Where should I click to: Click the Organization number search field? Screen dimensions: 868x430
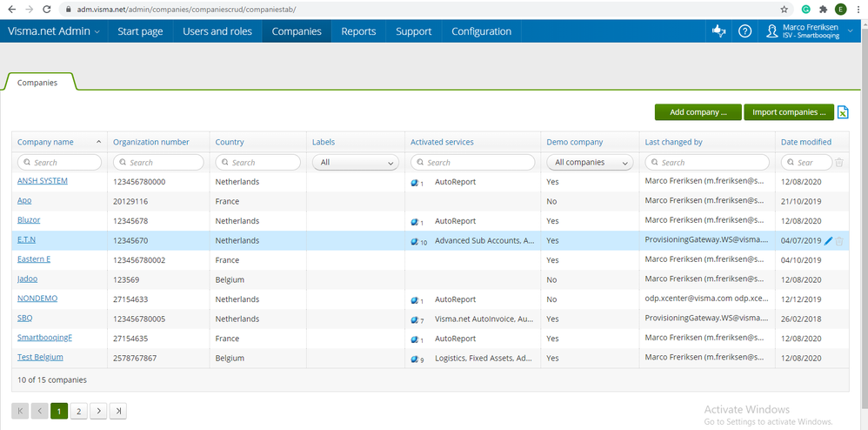coord(158,163)
